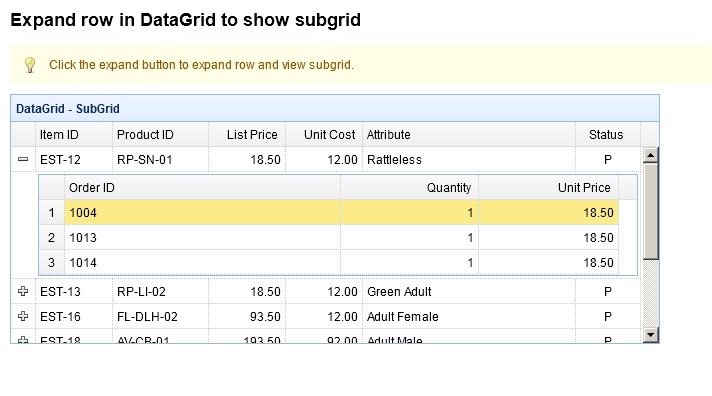Click the status P cell of EST-13

pyautogui.click(x=608, y=291)
